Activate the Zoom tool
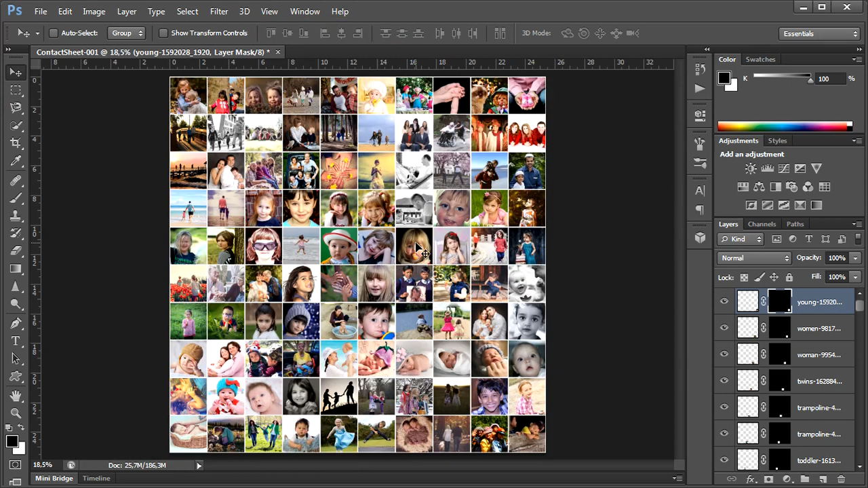 click(15, 413)
